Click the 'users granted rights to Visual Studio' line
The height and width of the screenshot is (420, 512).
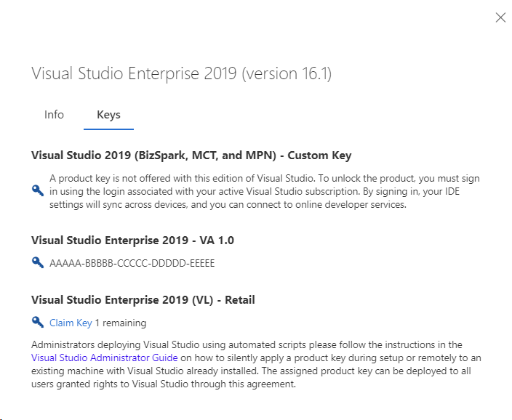[163, 384]
